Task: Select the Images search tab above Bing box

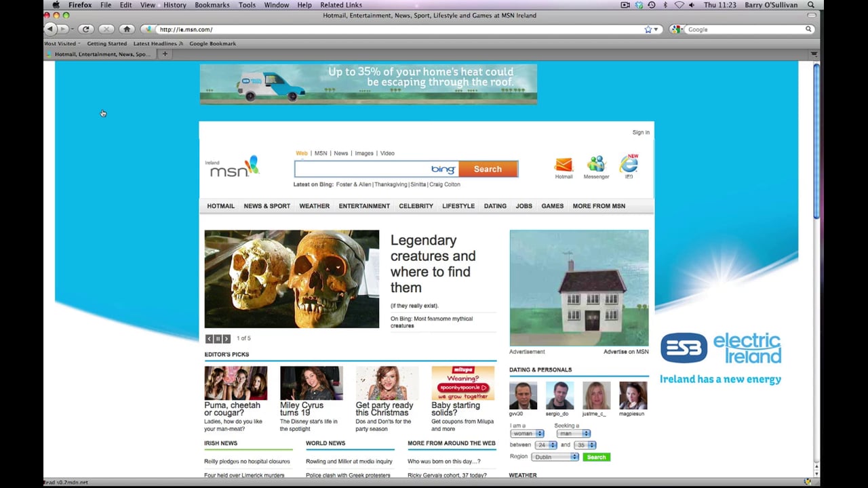Action: tap(364, 153)
